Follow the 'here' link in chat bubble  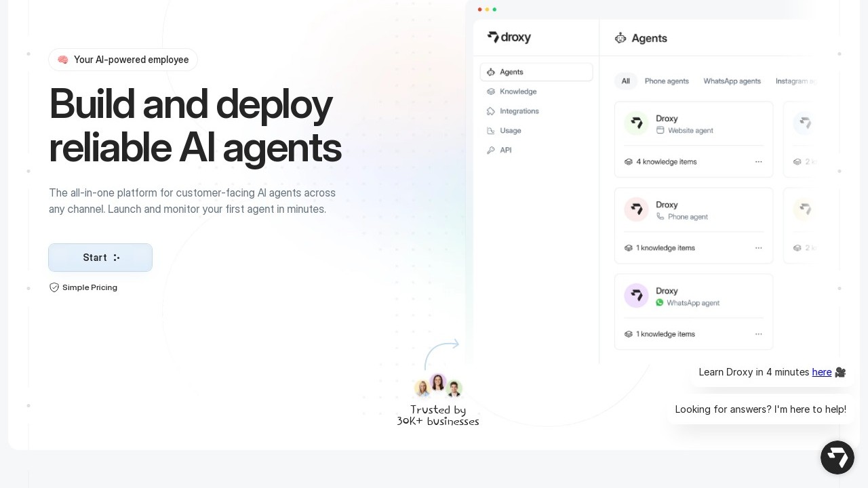(821, 372)
